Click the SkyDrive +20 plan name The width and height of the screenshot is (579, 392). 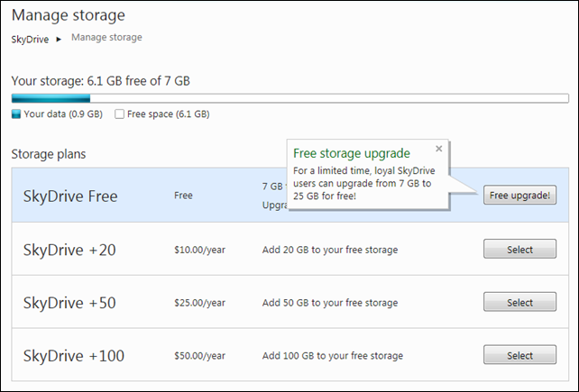[x=69, y=250]
